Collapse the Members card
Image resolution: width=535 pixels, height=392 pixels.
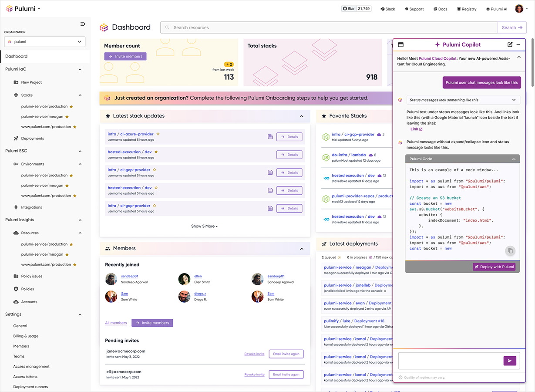coord(302,249)
